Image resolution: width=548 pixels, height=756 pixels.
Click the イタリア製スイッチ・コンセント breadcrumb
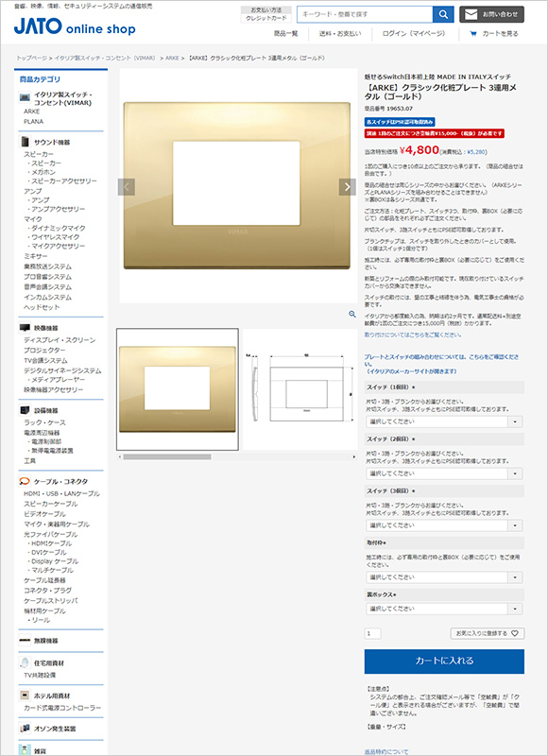pyautogui.click(x=105, y=58)
